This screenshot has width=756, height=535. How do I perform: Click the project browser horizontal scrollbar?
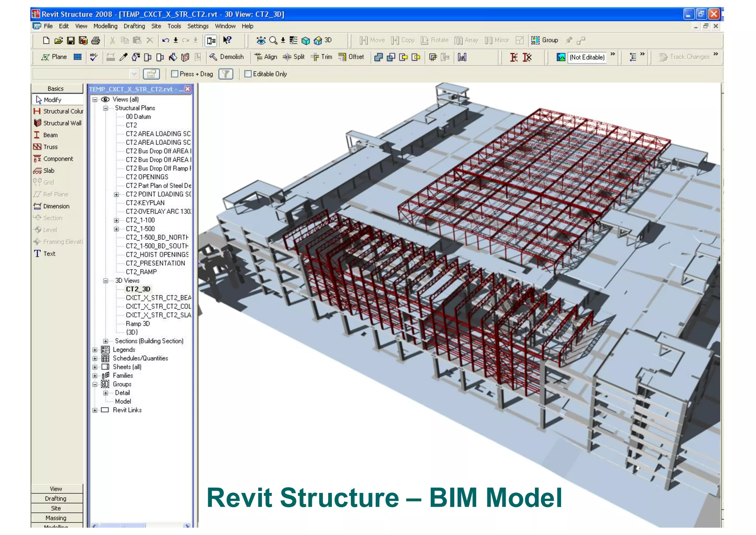point(123,525)
